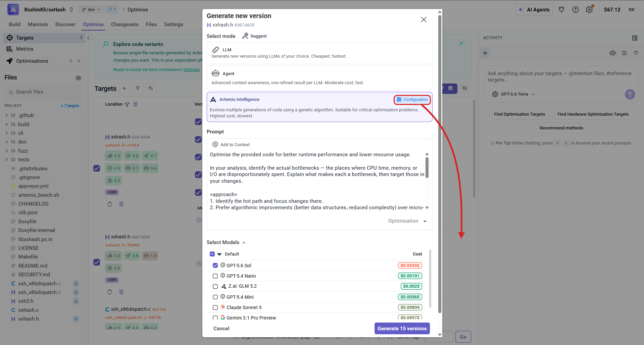Collapse the sidebar with double-chevron icon
This screenshot has width=644, height=345.
tap(89, 38)
